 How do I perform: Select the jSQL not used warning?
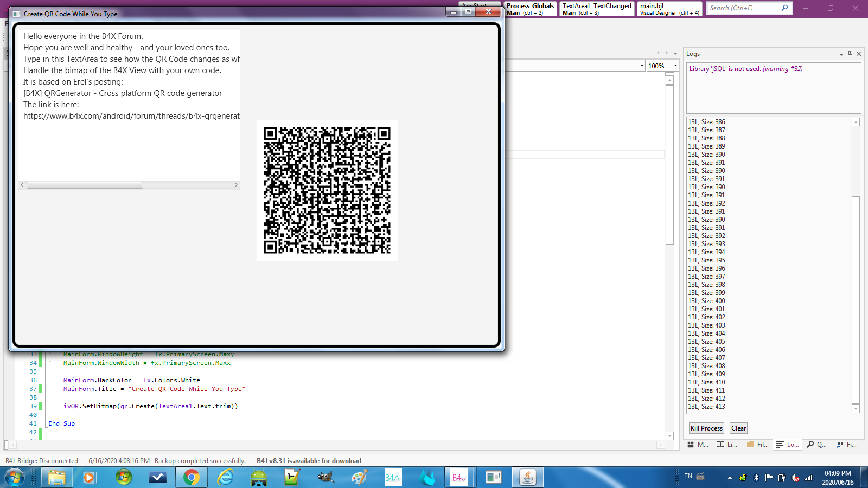point(746,69)
